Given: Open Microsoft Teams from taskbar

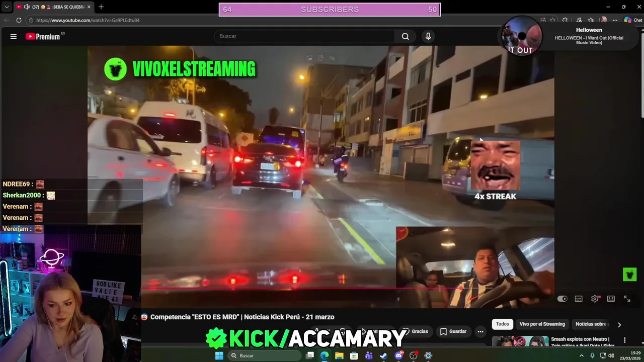Looking at the screenshot, I should (369, 355).
